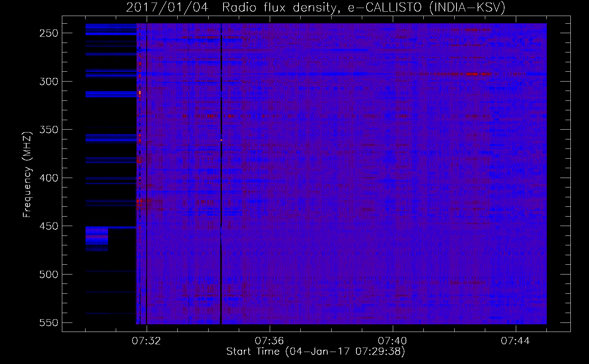
Task: Click the 07:36 time tick label
Action: pyautogui.click(x=269, y=341)
